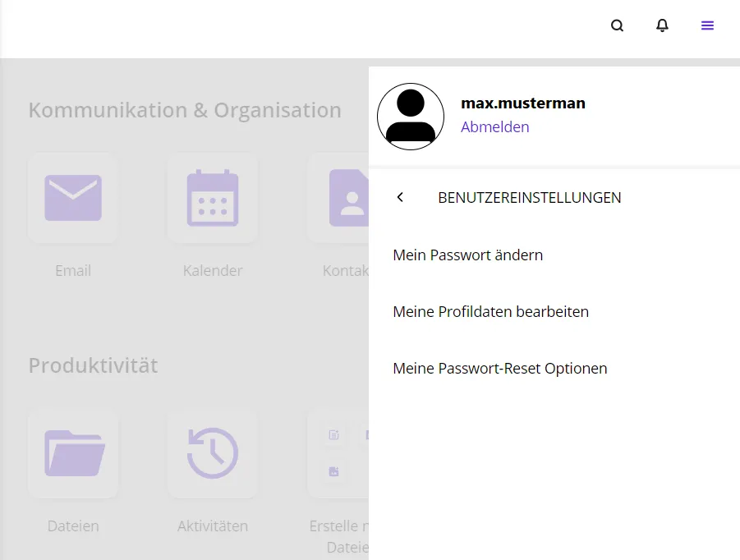
Task: Open the Dateien app icon
Action: coord(73,453)
